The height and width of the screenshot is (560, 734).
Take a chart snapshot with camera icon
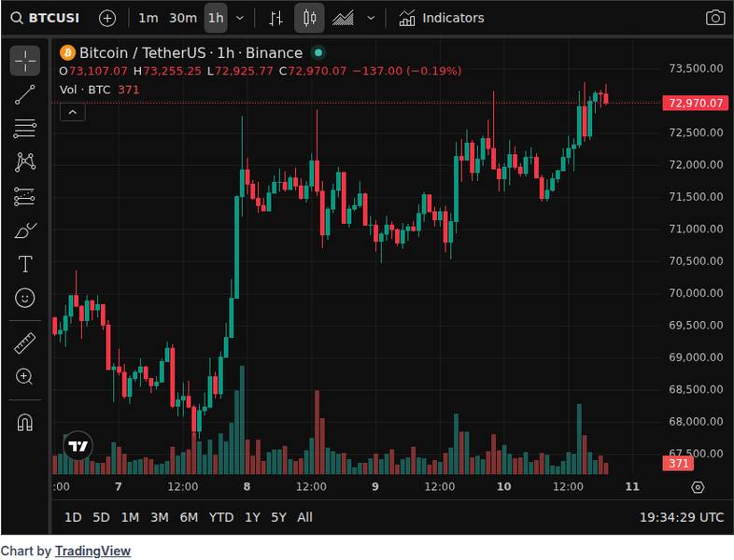(715, 19)
